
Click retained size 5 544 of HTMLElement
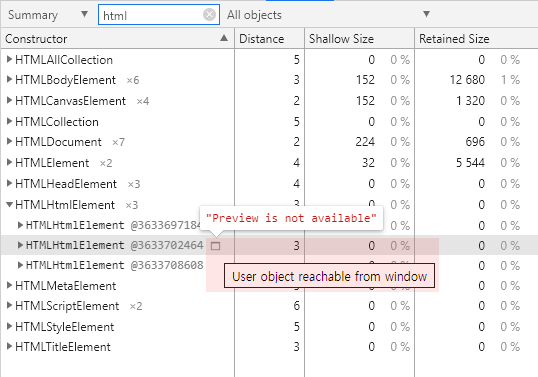[x=470, y=163]
